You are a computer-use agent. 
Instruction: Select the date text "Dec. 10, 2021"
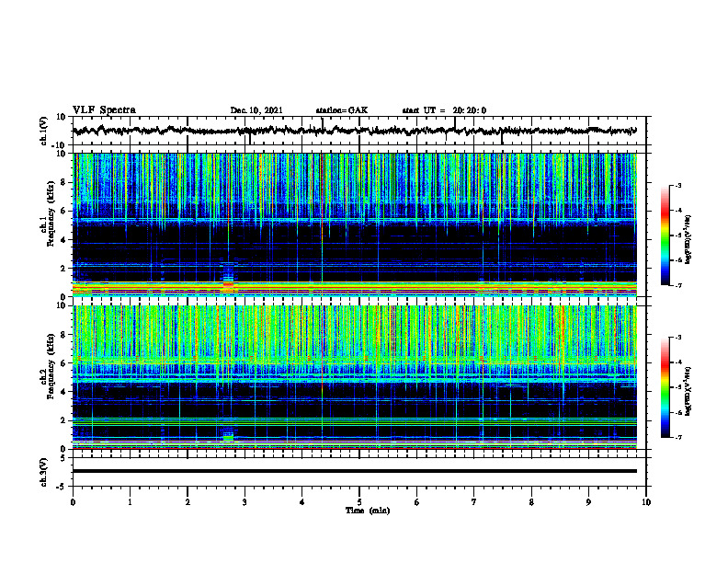tap(256, 110)
